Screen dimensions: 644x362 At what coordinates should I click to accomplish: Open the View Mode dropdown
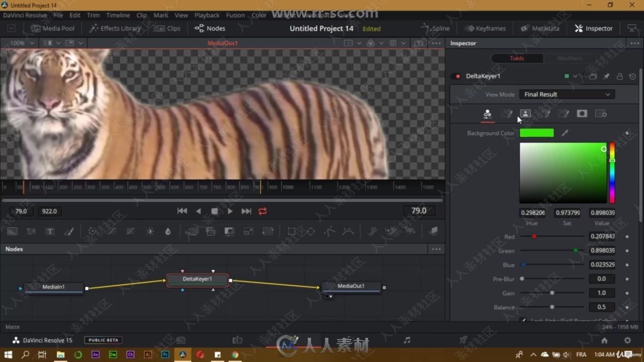tap(567, 95)
